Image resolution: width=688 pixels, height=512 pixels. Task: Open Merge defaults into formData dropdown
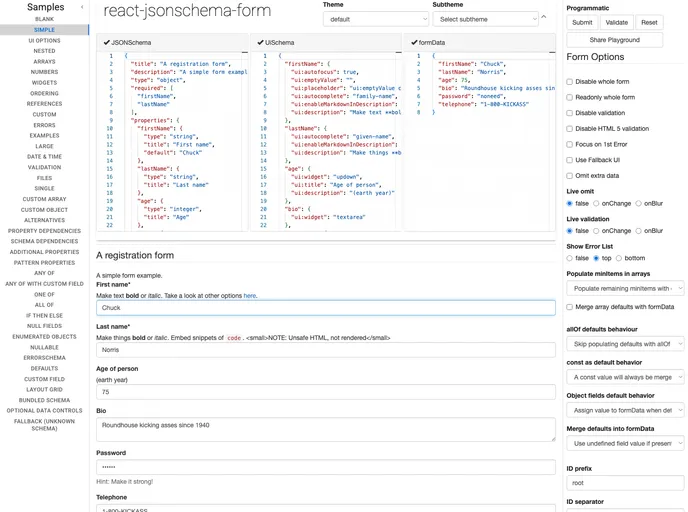pyautogui.click(x=625, y=444)
